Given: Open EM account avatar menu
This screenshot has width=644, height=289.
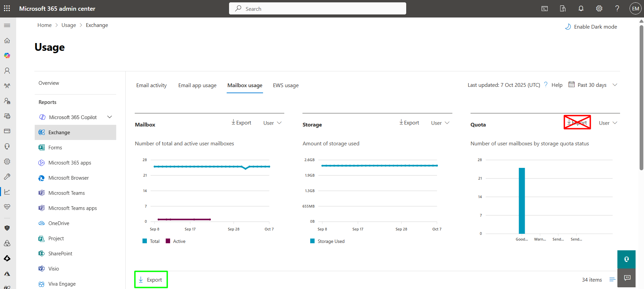Looking at the screenshot, I should click(x=636, y=9).
